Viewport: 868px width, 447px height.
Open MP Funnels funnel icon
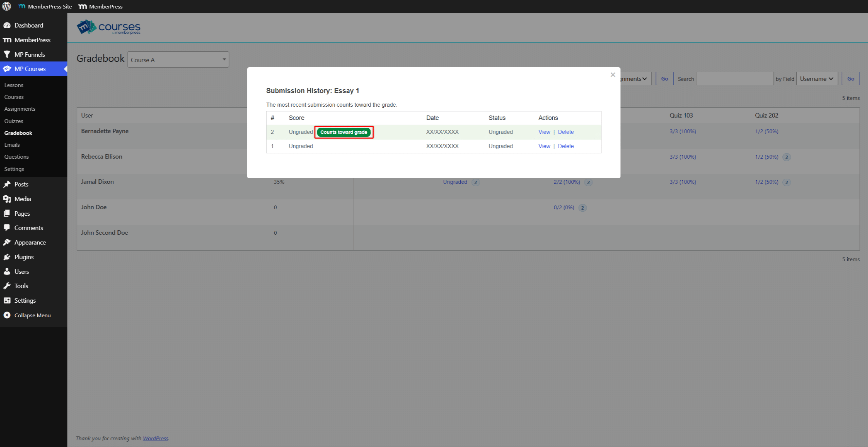[x=7, y=54]
